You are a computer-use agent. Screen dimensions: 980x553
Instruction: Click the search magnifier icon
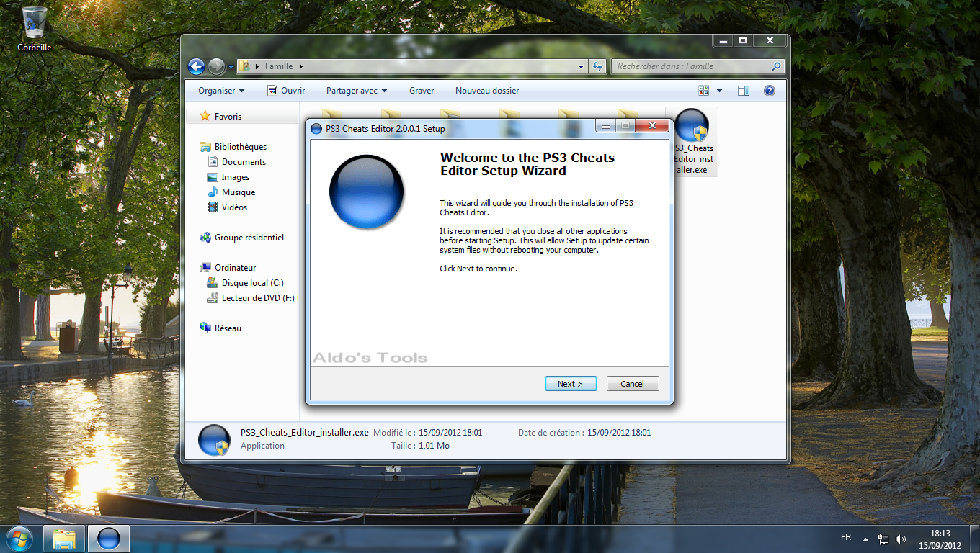(x=776, y=66)
